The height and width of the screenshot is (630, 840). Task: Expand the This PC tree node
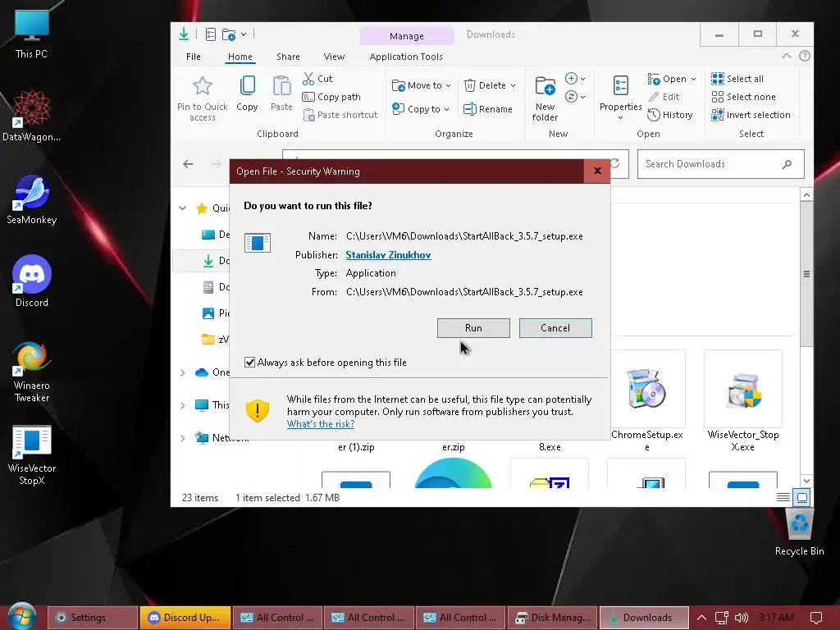pos(183,405)
